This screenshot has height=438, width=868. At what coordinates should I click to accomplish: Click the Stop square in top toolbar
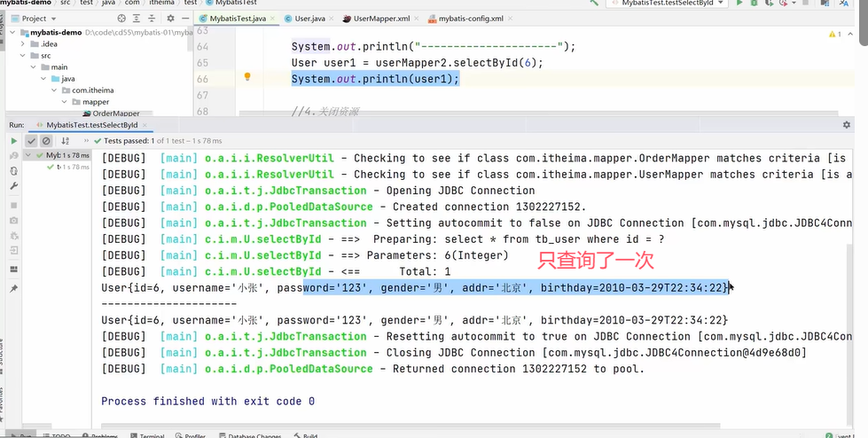pos(805,3)
